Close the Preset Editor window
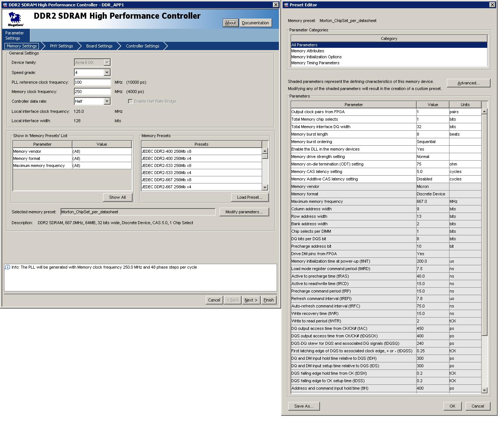Viewport: 504px width, 430px height. pos(492,5)
